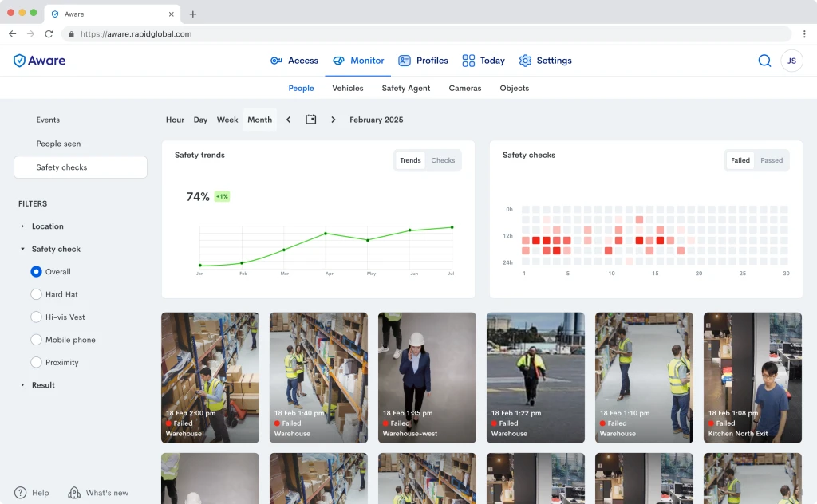The height and width of the screenshot is (504, 817).
Task: Click the Monitor eye icon
Action: point(338,61)
